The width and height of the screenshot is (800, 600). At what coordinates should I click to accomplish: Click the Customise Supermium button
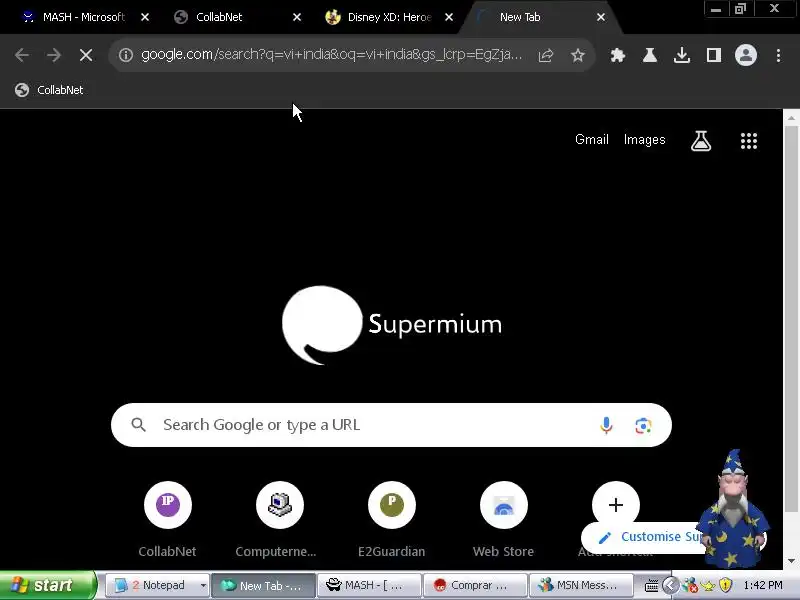645,537
